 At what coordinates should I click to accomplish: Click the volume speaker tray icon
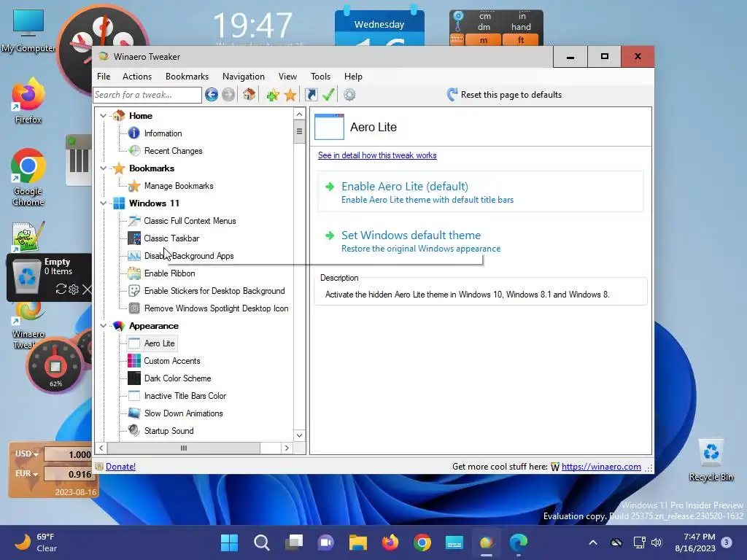(657, 542)
